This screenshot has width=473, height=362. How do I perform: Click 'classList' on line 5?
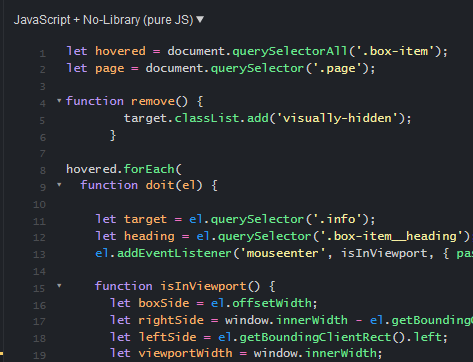[x=207, y=118]
